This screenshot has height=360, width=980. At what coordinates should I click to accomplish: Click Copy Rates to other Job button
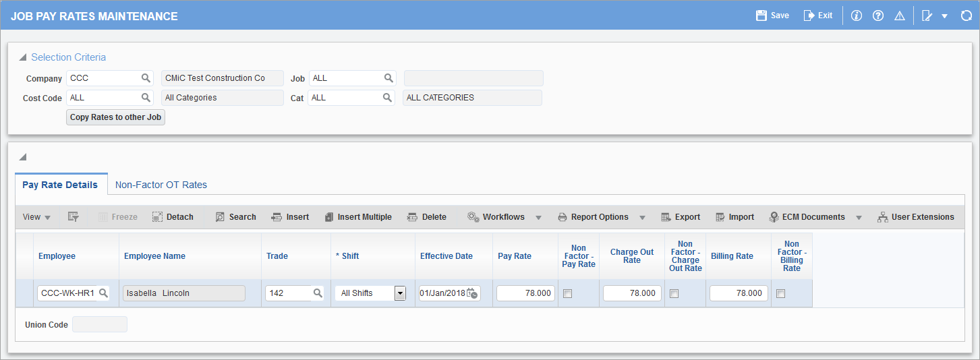coord(115,117)
